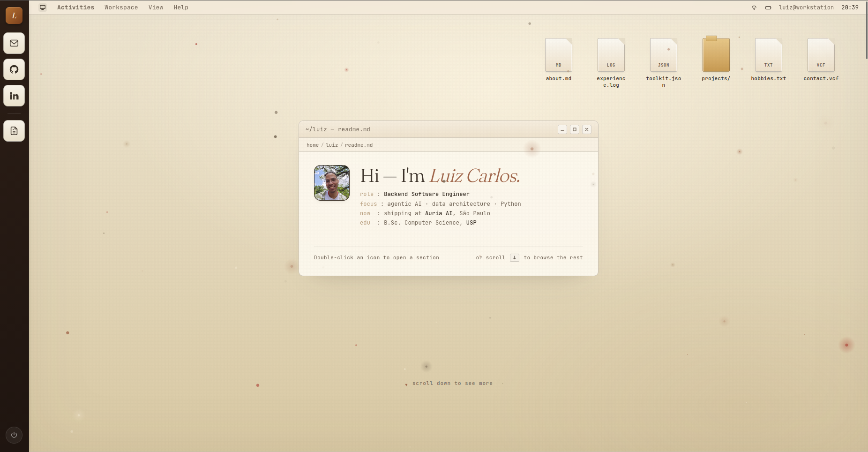Open the toolkit.json desktop file

(664, 54)
